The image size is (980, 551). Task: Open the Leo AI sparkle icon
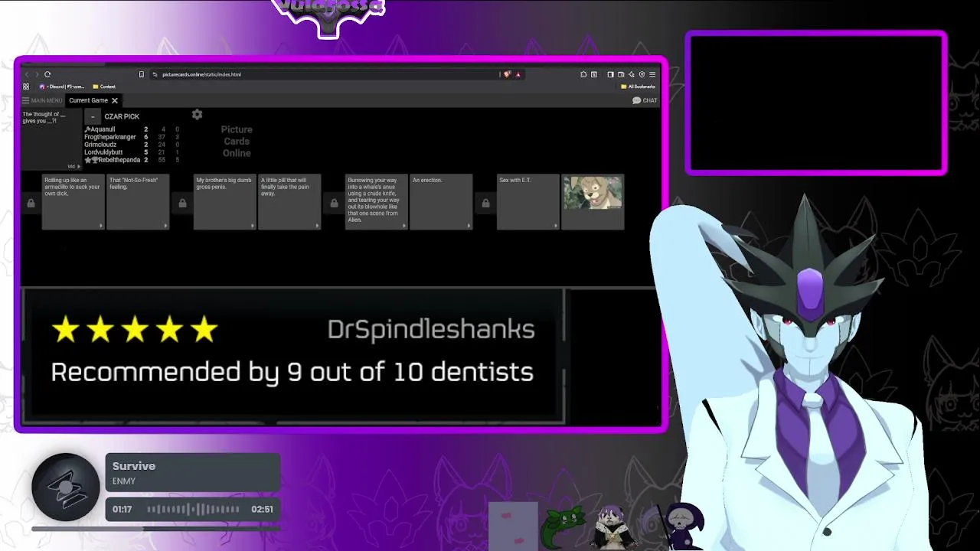(632, 74)
